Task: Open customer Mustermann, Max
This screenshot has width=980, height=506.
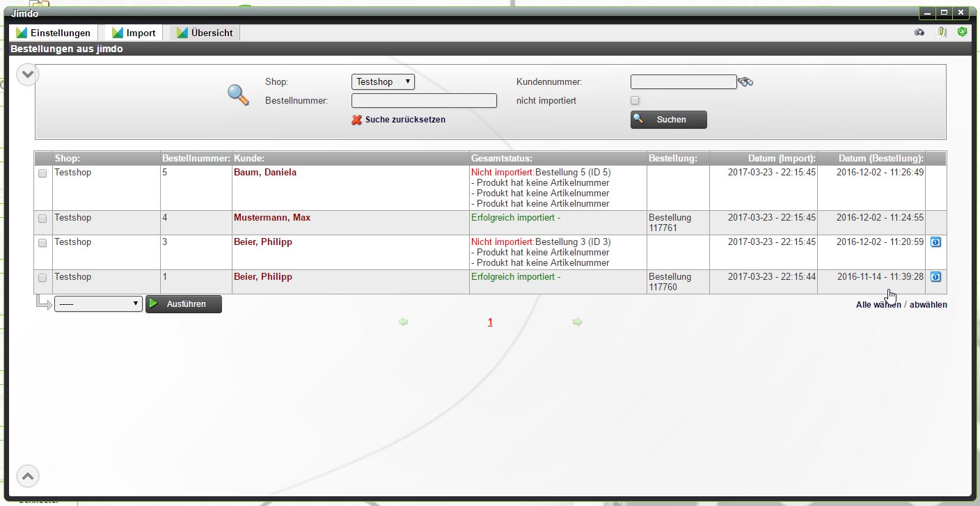Action: click(x=272, y=218)
